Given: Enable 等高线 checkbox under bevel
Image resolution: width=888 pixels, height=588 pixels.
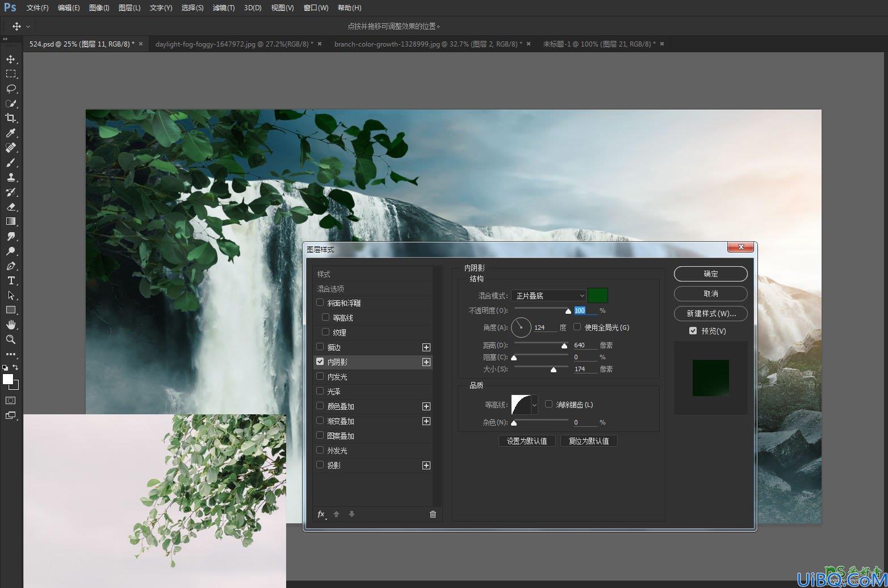Looking at the screenshot, I should 325,317.
